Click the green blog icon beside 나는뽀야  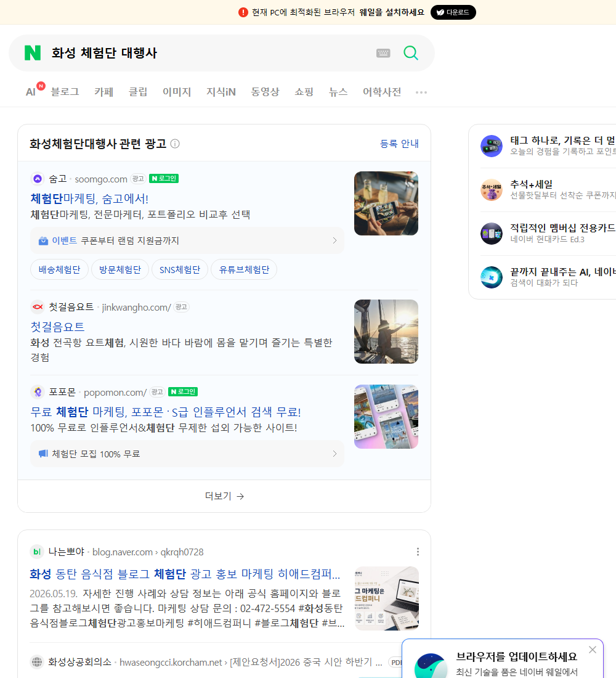[x=37, y=552]
